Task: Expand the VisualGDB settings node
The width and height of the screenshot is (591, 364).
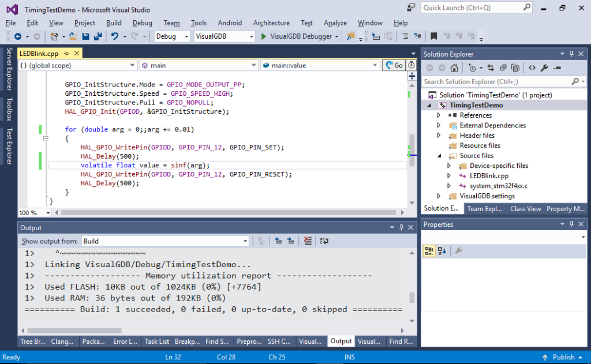Action: click(439, 196)
